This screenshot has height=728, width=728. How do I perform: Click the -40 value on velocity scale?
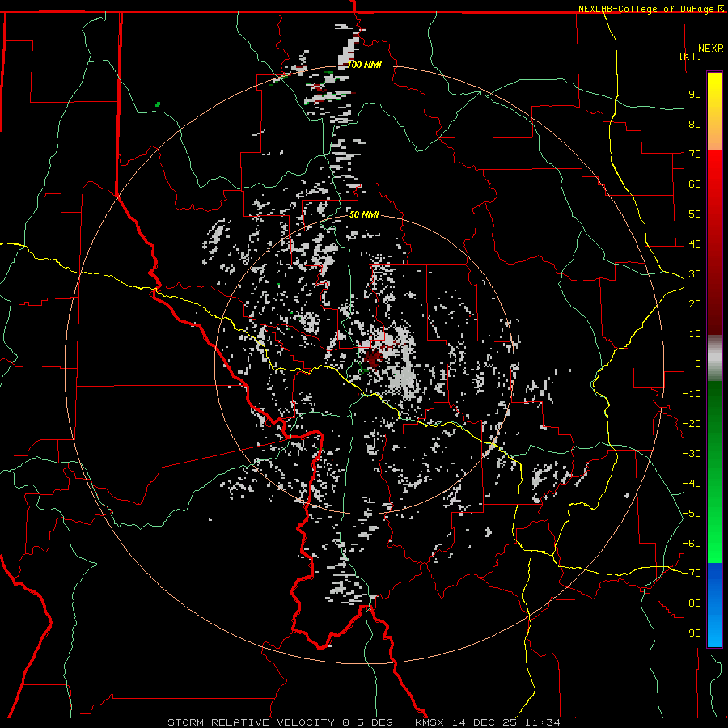pos(692,484)
